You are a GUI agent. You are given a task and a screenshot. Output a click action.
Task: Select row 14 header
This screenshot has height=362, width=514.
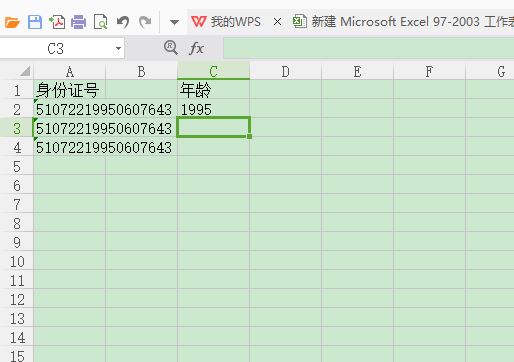17,337
